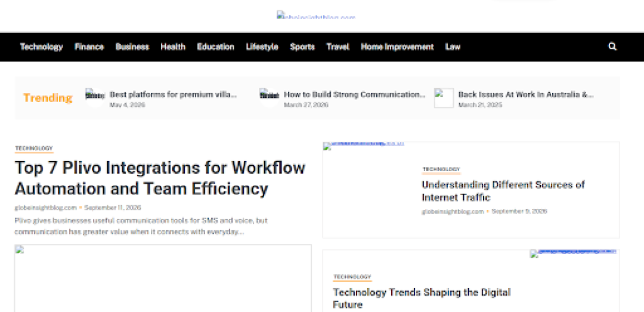The height and width of the screenshot is (312, 644).
Task: Click thumbnail beside Best platforms for premium villa
Action: [x=95, y=98]
